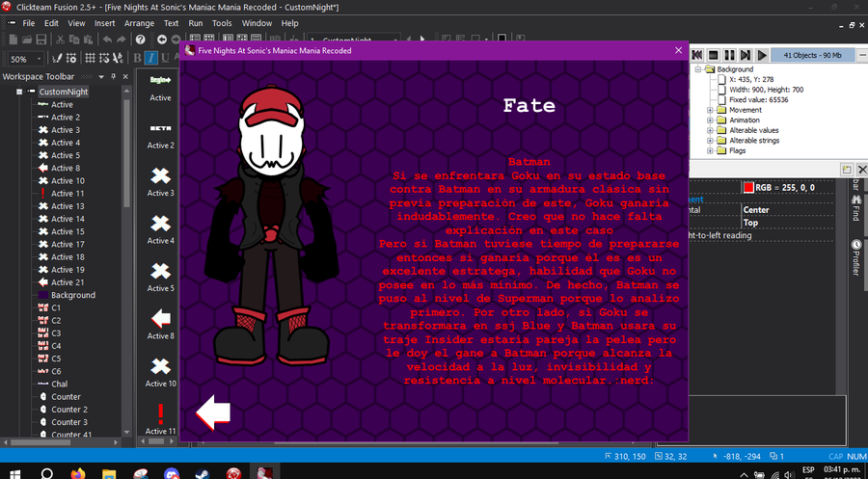Click the Save toolbar icon
Viewport: 868px width, 479px height.
41,40
